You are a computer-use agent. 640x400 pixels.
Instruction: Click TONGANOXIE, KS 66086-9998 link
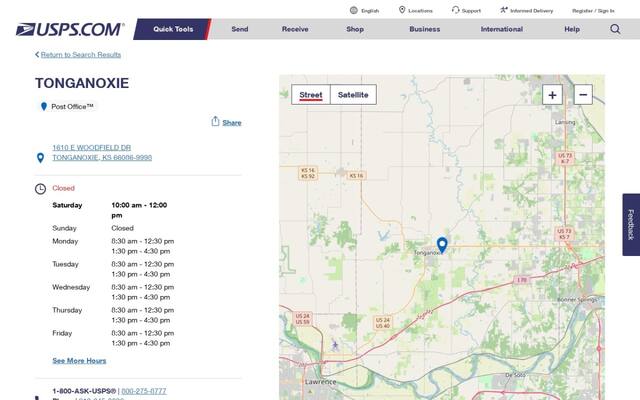tap(102, 158)
